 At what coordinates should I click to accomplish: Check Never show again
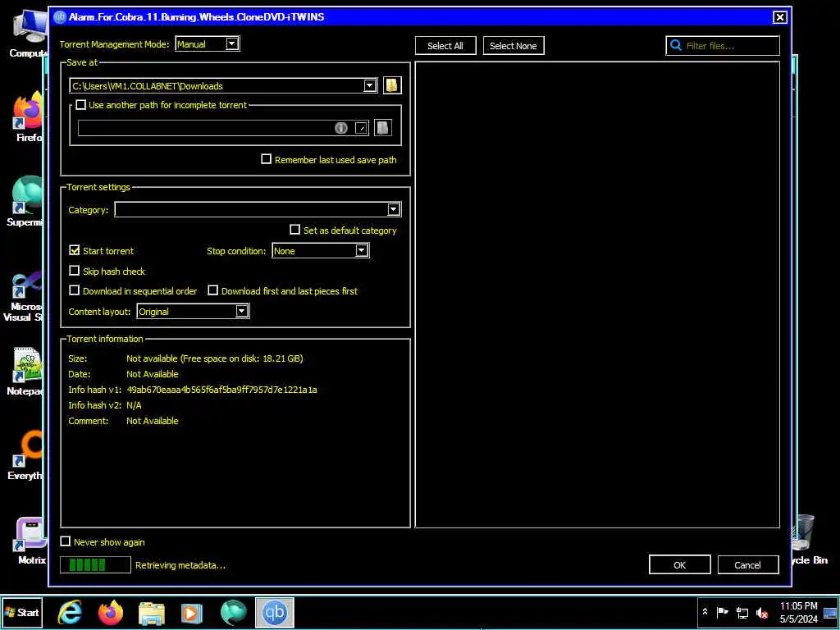pyautogui.click(x=66, y=541)
